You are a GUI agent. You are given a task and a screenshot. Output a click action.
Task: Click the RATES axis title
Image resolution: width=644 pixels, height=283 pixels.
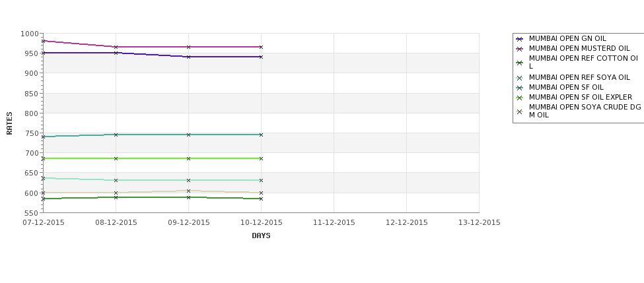click(x=9, y=123)
